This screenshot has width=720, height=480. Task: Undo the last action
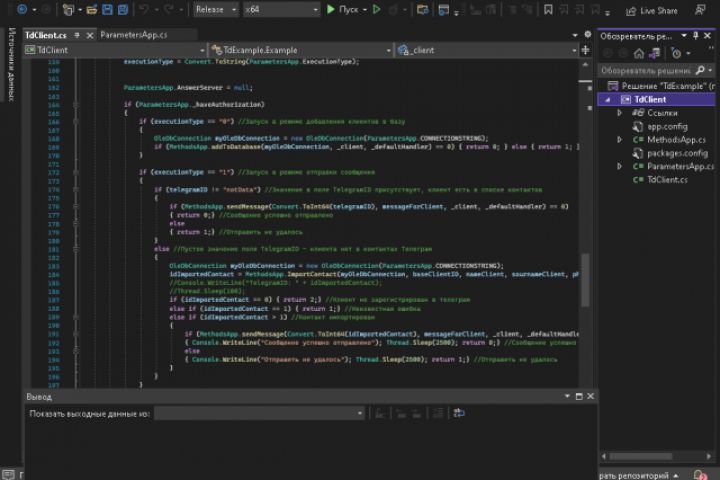pyautogui.click(x=144, y=10)
